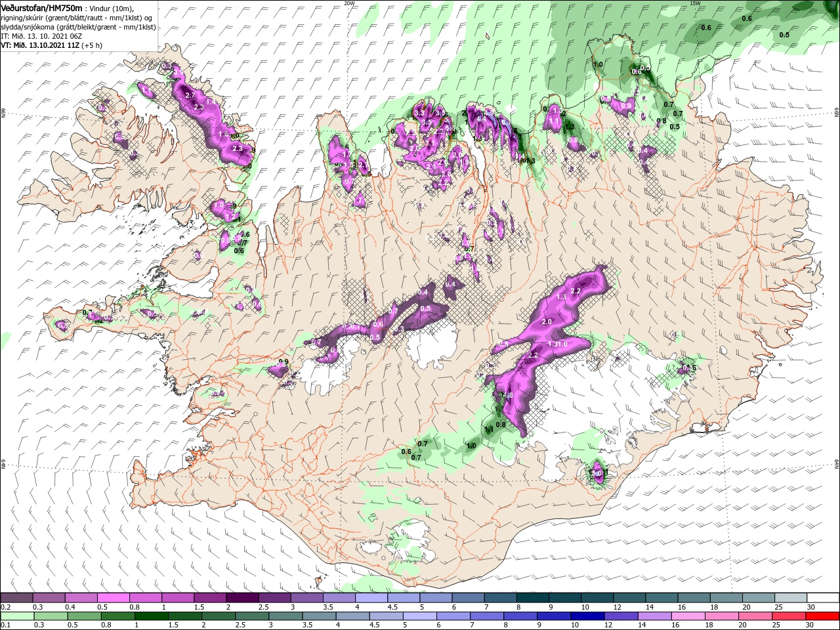Pick the palest green first swatch of the rain legend

click(16, 616)
